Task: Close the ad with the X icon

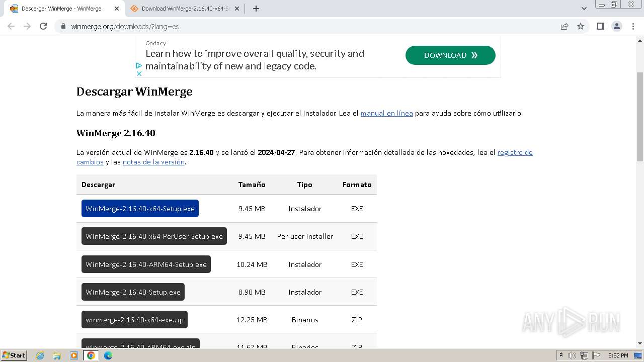Action: tap(139, 73)
